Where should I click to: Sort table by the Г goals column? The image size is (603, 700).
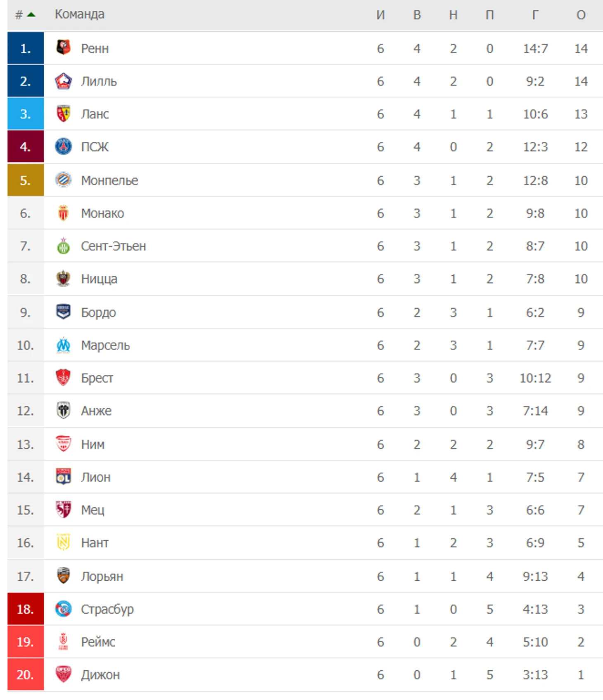[535, 15]
